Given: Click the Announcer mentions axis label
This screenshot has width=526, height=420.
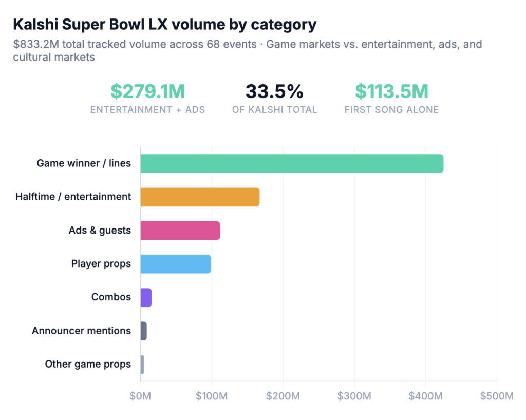Looking at the screenshot, I should [x=81, y=331].
